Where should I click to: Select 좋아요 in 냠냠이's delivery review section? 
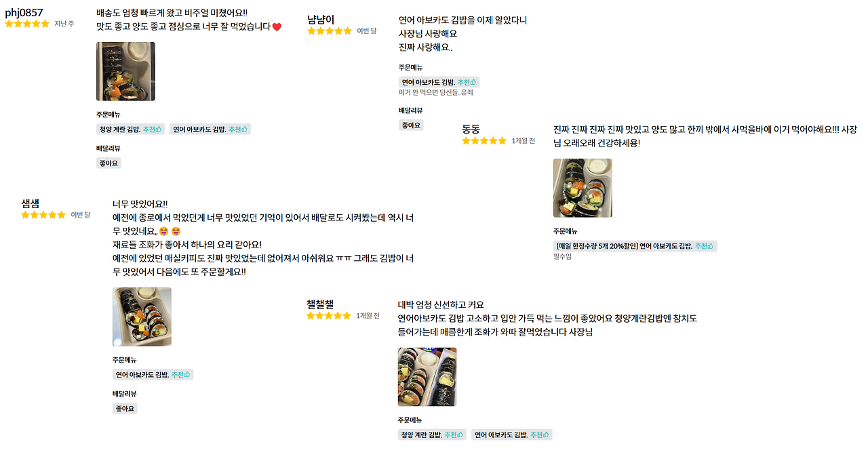point(411,124)
